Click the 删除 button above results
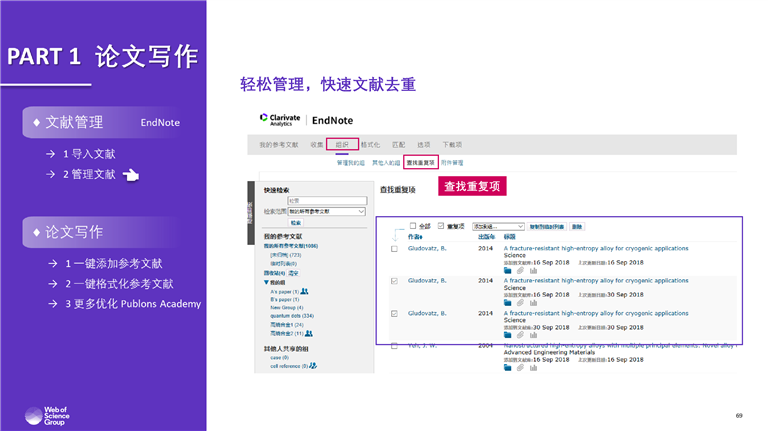Image resolution: width=768 pixels, height=431 pixels. point(577,226)
